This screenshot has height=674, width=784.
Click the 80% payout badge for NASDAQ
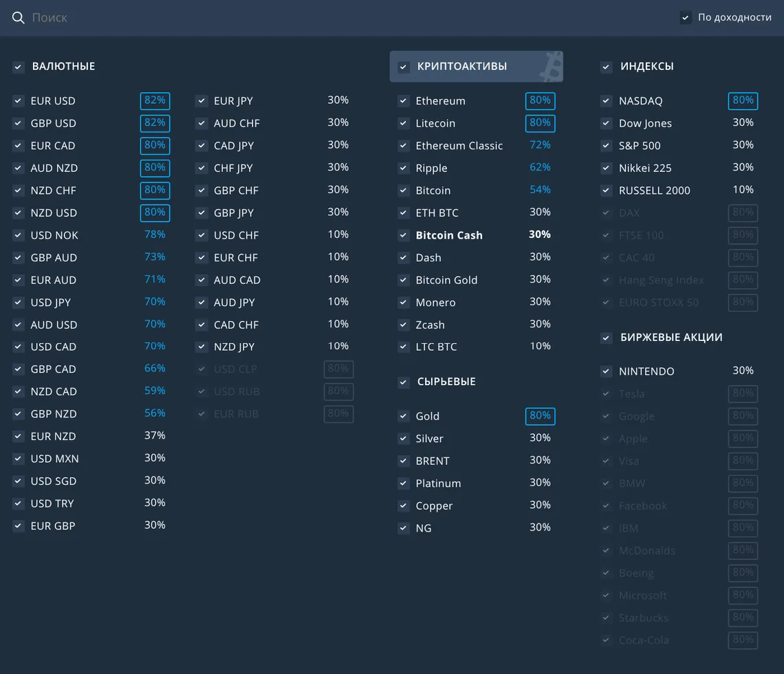point(743,101)
